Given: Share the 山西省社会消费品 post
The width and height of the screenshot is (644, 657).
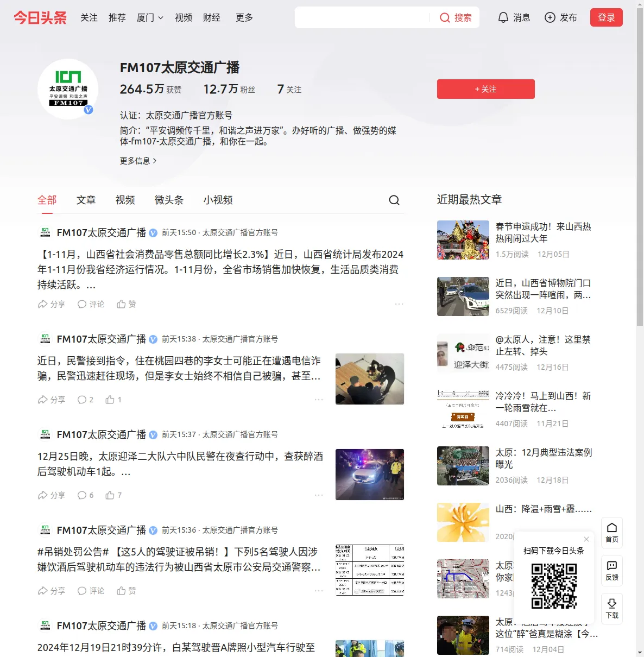Looking at the screenshot, I should pyautogui.click(x=51, y=304).
